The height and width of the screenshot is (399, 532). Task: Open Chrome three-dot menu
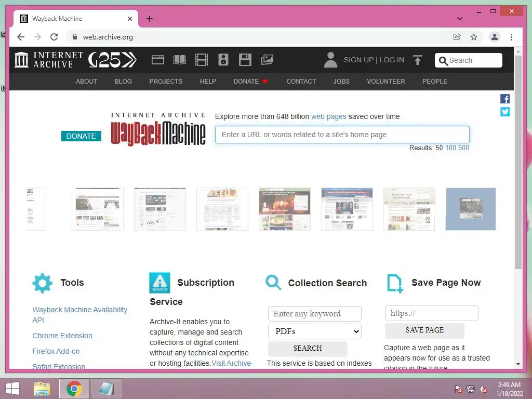(x=511, y=37)
